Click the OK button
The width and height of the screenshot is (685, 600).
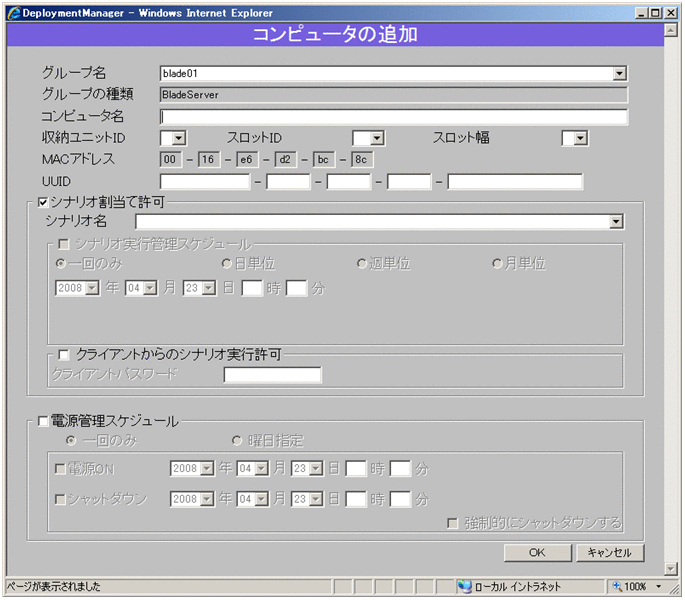[537, 553]
